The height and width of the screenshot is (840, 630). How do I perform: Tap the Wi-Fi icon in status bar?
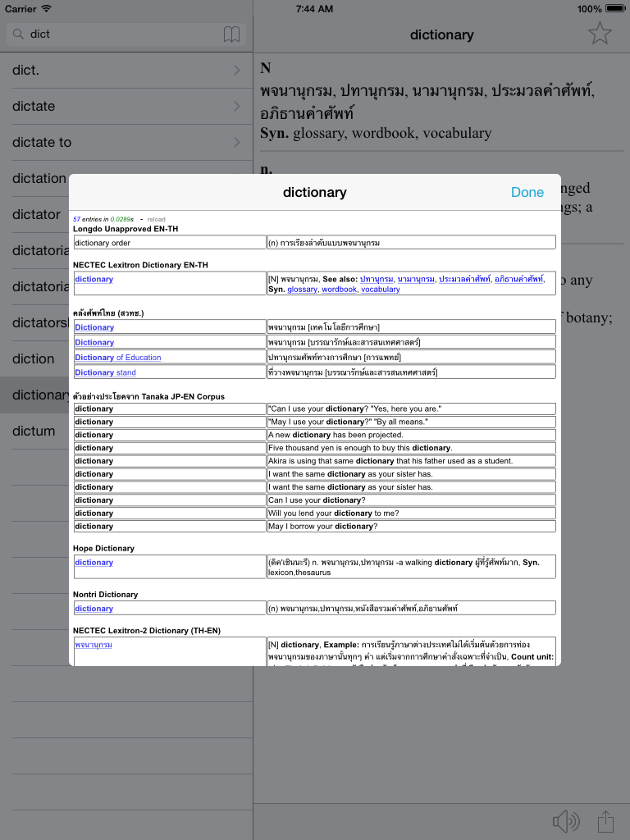pos(47,8)
